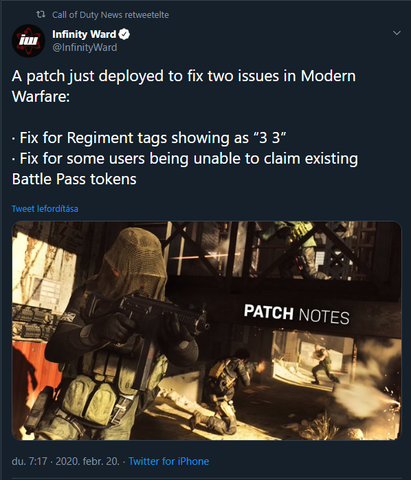Click the Tweet lefordítása translate link
411x480 pixels.
pos(45,209)
